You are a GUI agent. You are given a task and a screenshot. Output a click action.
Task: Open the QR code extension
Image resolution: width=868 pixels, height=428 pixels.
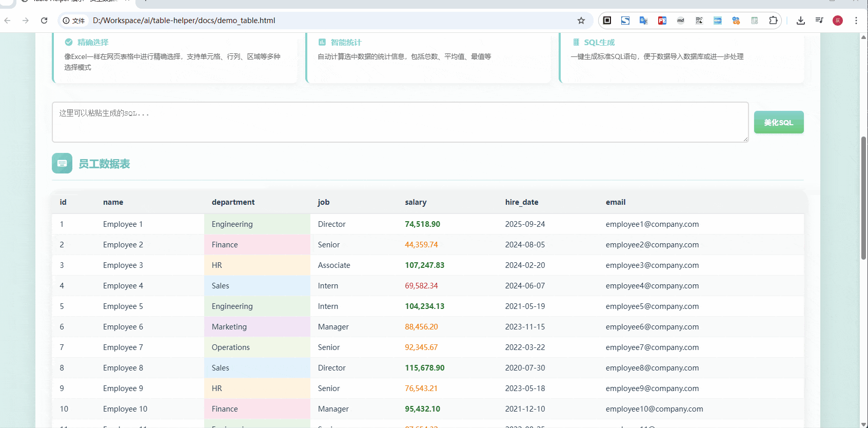pyautogui.click(x=699, y=21)
